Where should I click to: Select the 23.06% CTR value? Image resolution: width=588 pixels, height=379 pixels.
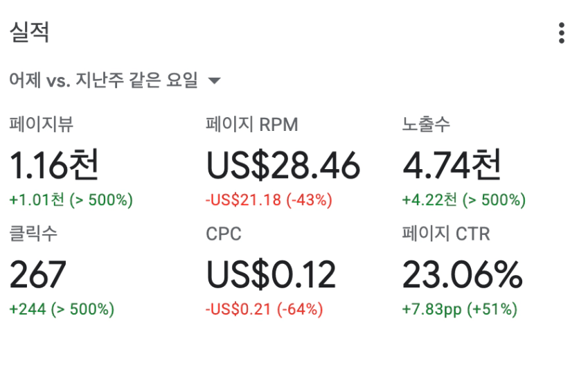pos(462,274)
